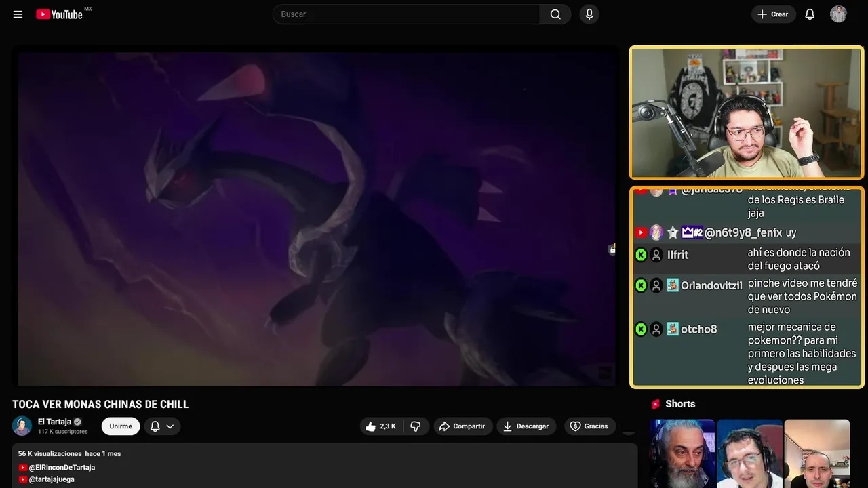Open the account avatar menu
This screenshot has height=488, width=868.
pyautogui.click(x=838, y=14)
